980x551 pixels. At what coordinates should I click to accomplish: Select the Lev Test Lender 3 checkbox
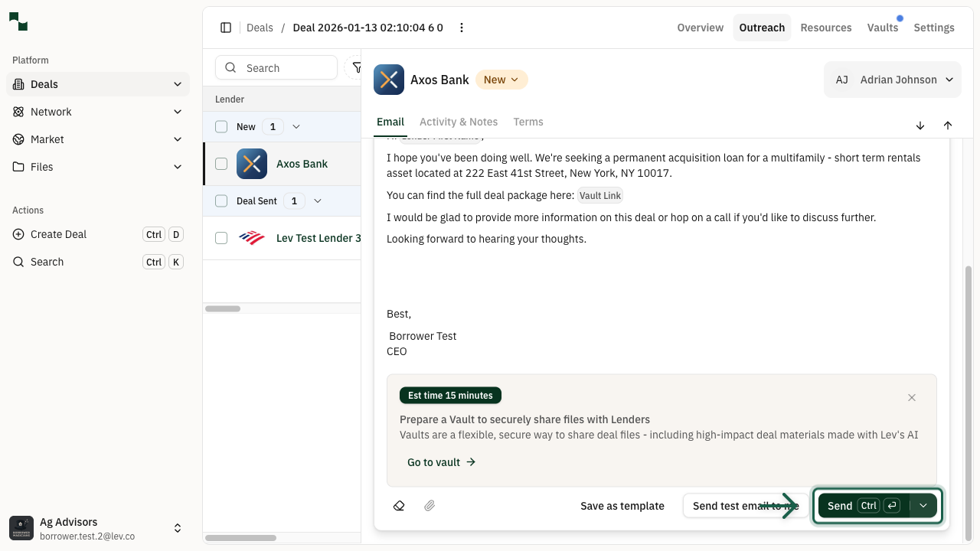coord(221,238)
